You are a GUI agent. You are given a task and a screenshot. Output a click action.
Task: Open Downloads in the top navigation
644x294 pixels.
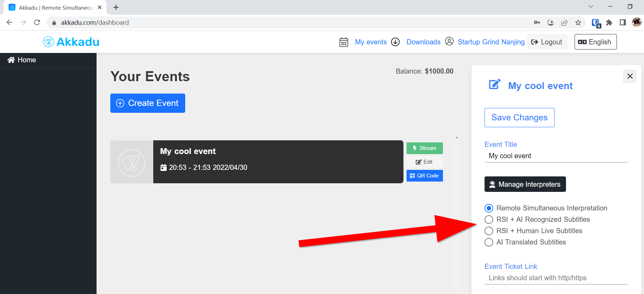[423, 42]
